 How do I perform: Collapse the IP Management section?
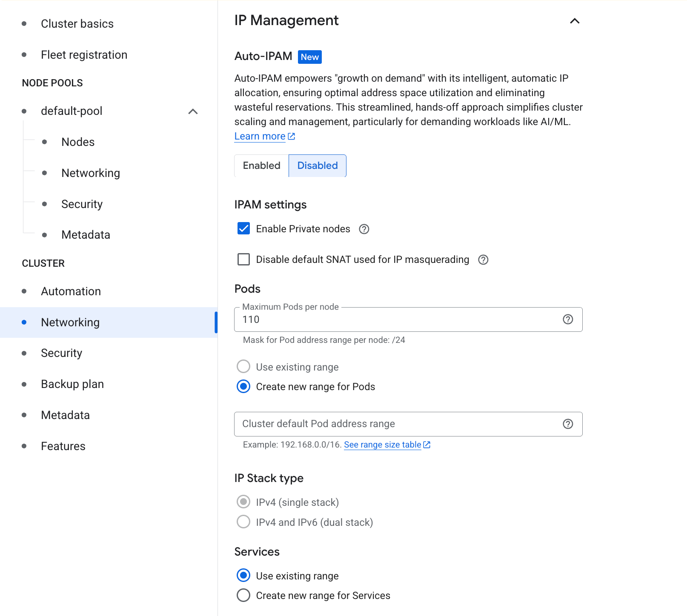tap(575, 21)
